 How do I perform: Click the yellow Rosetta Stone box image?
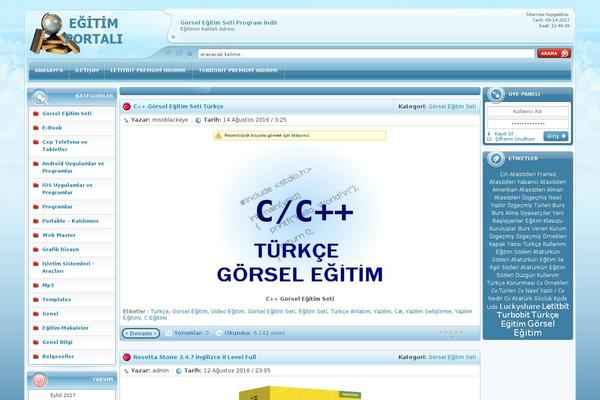tap(300, 393)
